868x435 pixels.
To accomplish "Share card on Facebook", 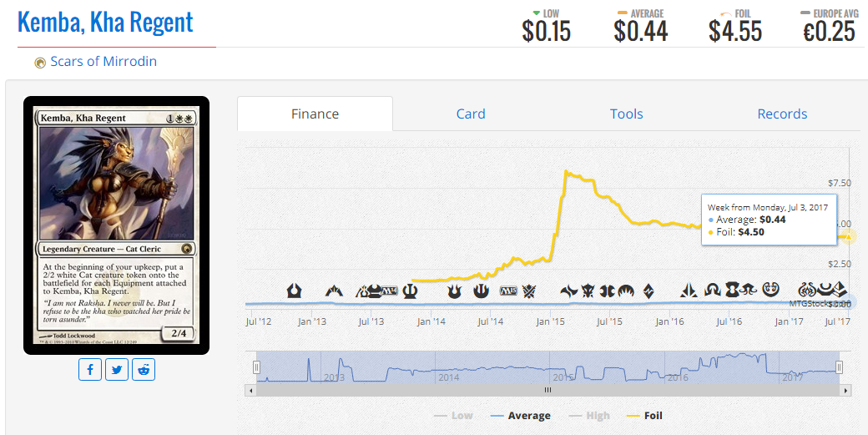I will 89,370.
